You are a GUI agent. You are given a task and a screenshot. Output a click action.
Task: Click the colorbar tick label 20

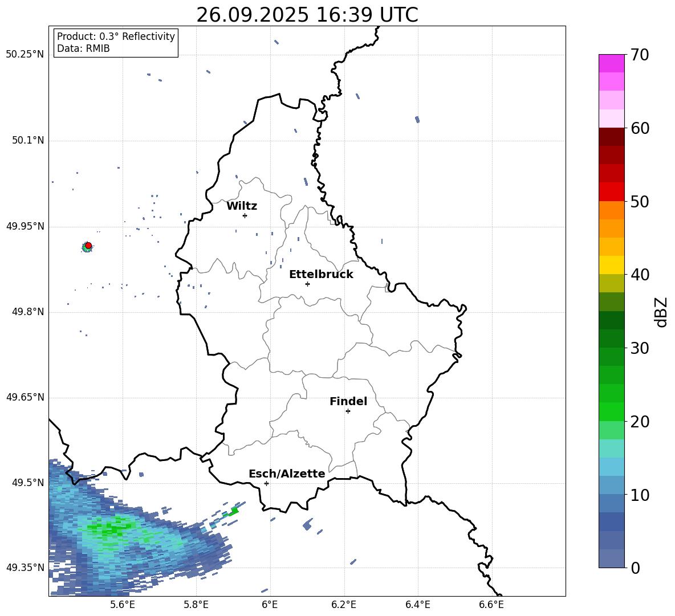640,422
